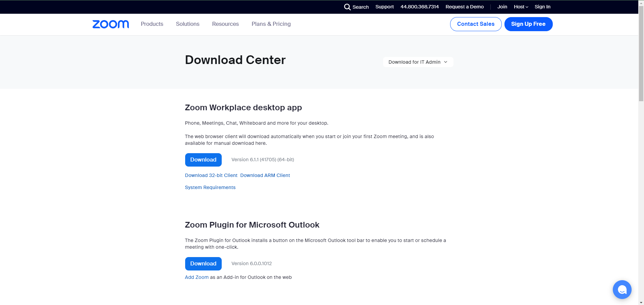The height and width of the screenshot is (305, 644).
Task: Click the page scrollbar thumb
Action: point(641,54)
